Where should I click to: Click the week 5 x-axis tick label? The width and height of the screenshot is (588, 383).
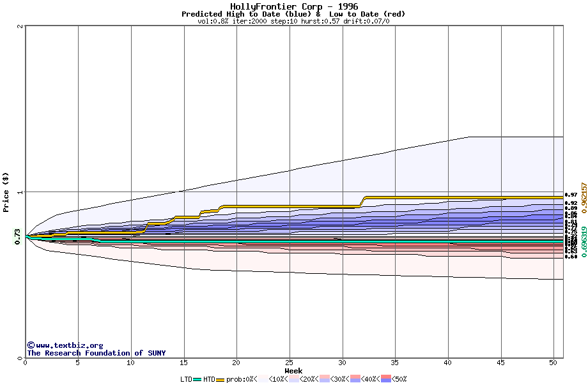pos(78,363)
